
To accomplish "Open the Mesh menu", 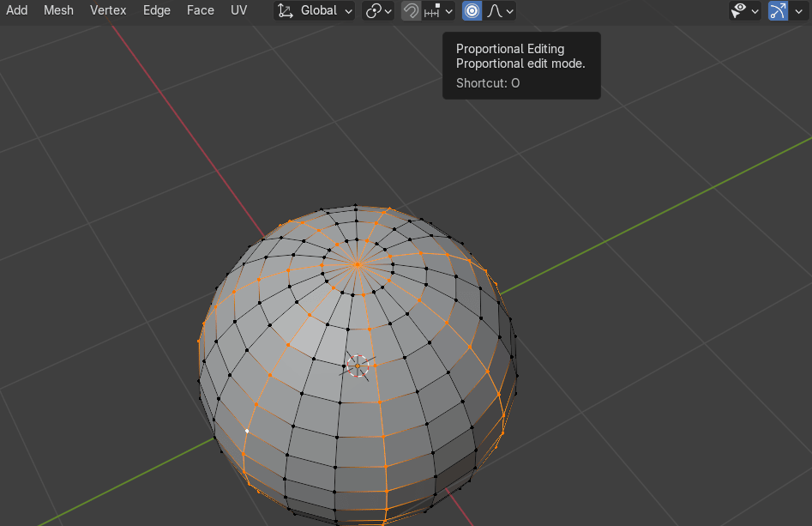I will (58, 10).
